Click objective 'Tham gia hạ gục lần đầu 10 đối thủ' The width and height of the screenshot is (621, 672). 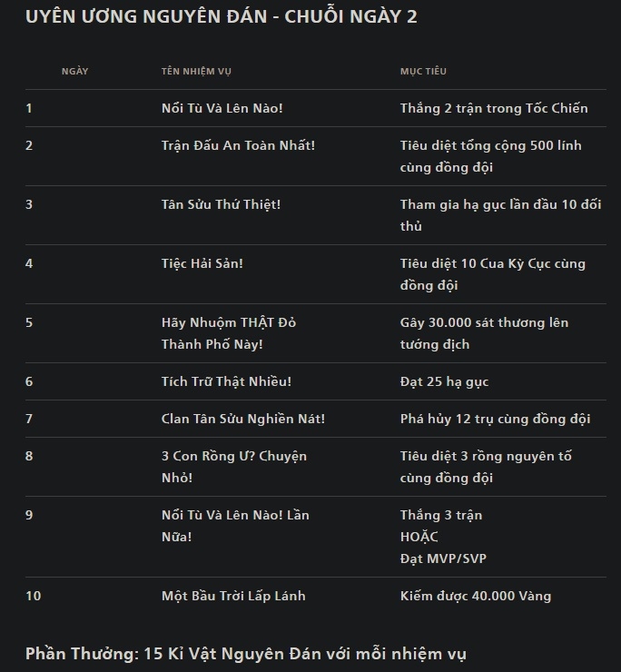click(x=500, y=215)
